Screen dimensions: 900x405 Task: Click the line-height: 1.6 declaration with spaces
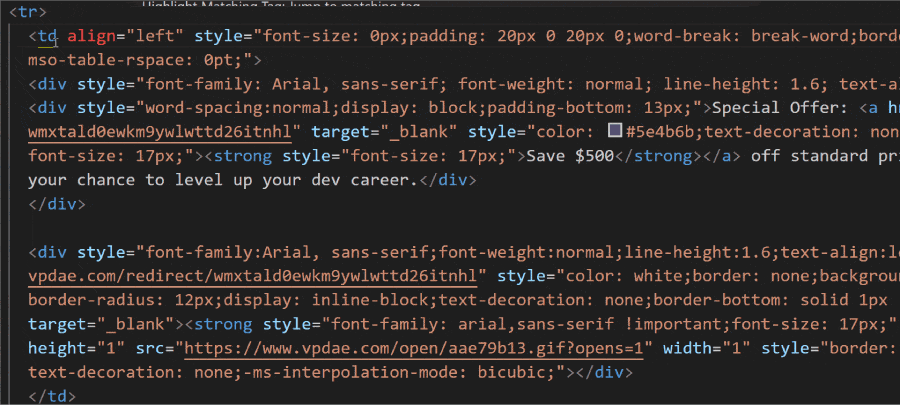[746, 84]
